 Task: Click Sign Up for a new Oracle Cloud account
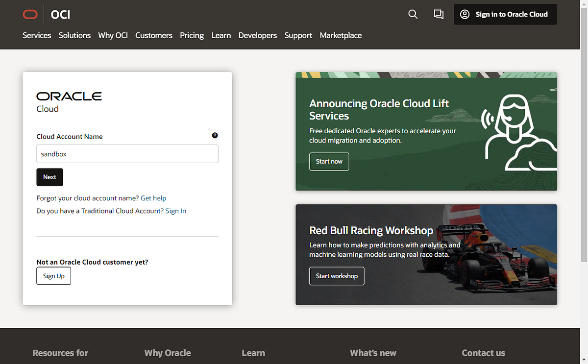(x=53, y=276)
